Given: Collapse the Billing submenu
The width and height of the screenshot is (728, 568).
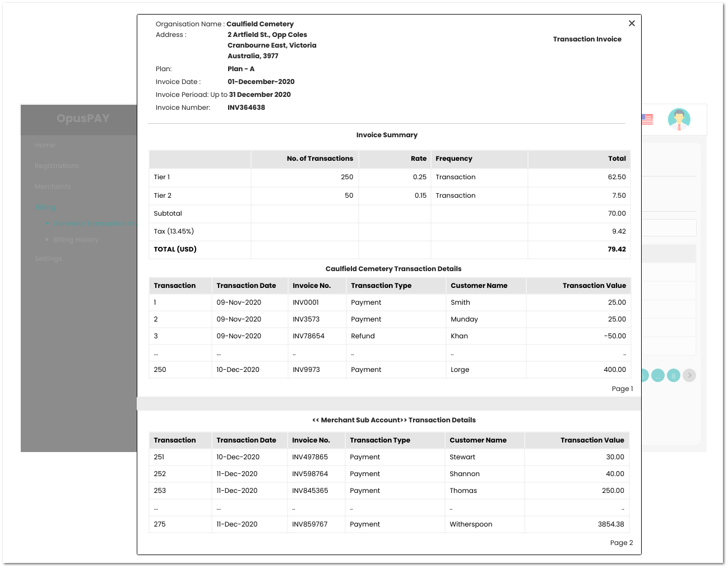Looking at the screenshot, I should pyautogui.click(x=45, y=207).
